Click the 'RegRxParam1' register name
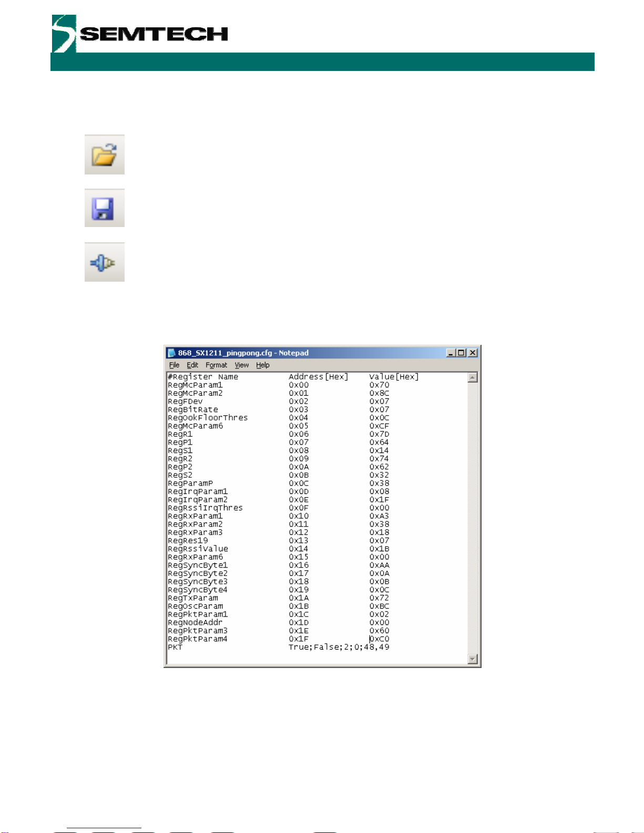Viewport: 644px width, 833px height. [x=196, y=516]
